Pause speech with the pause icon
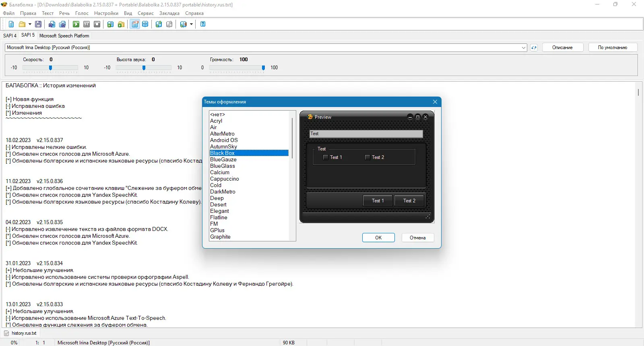This screenshot has height=346, width=644. pos(87,24)
